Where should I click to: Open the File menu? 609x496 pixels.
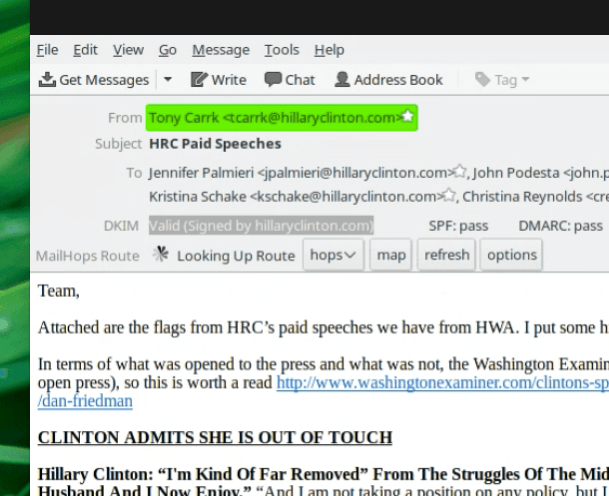click(47, 50)
